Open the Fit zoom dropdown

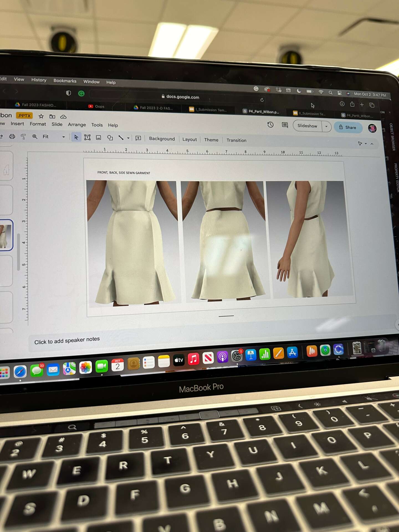(x=54, y=137)
